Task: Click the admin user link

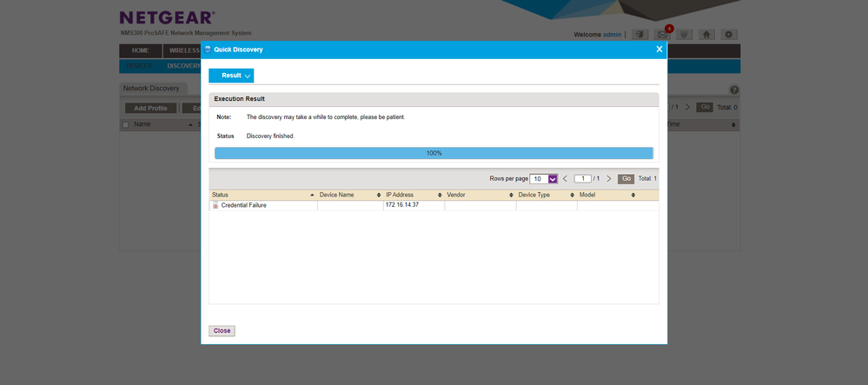Action: click(x=612, y=35)
